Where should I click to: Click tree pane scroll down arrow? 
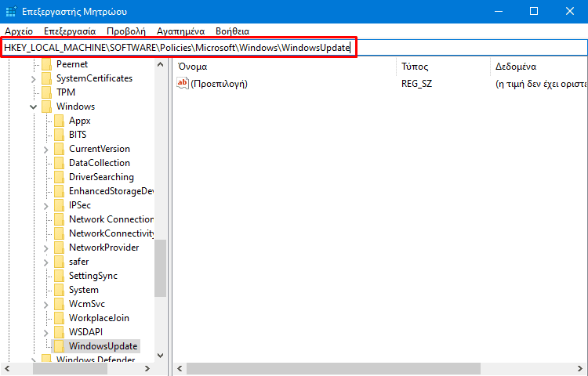point(161,356)
